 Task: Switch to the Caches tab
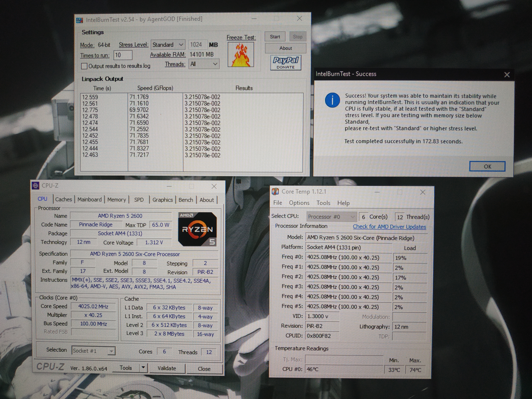pos(63,199)
